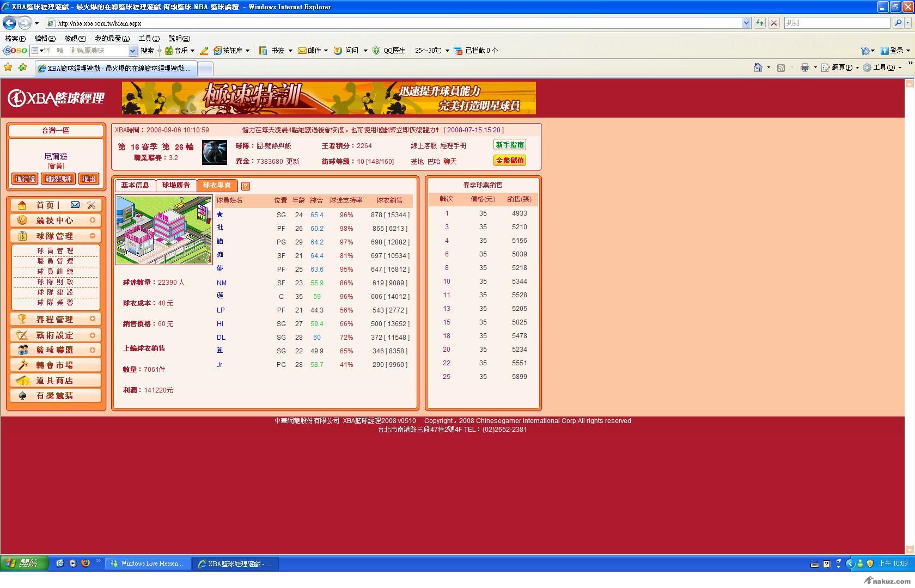915x588 pixels.
Task: Click the Favorites star icon
Action: 8,68
